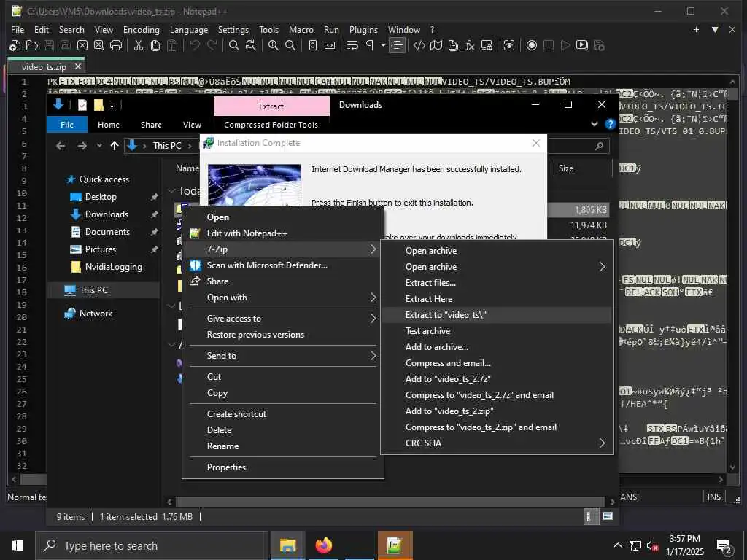Click the Find magnifier icon in Notepad++ toolbar
This screenshot has height=560, width=747.
point(234,46)
